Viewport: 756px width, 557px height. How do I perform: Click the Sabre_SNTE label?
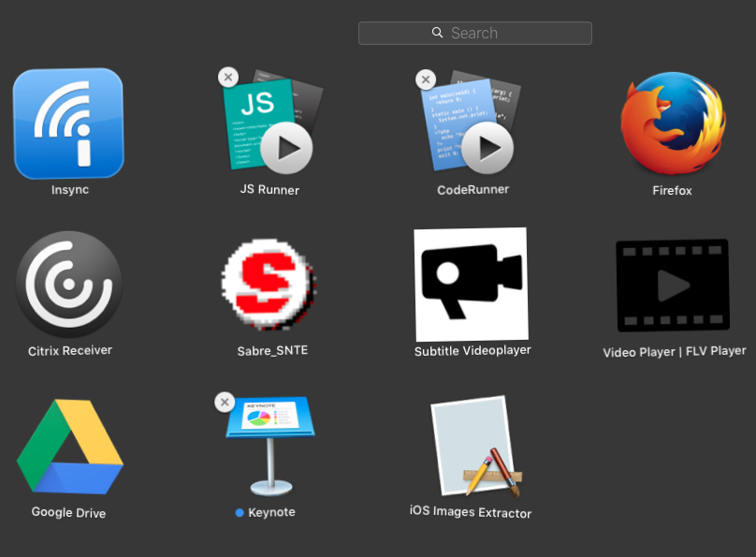pos(272,351)
